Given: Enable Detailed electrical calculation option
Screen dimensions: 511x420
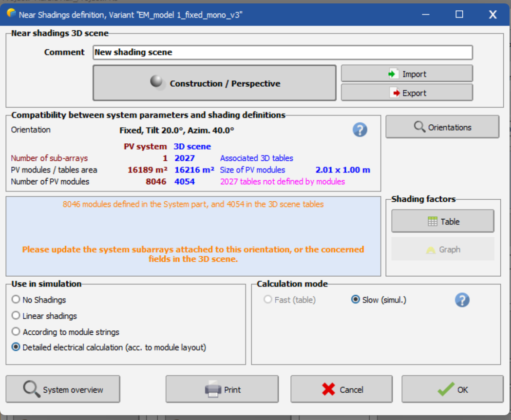Looking at the screenshot, I should click(x=16, y=347).
